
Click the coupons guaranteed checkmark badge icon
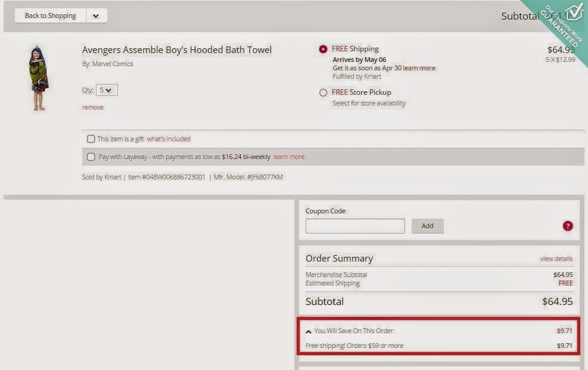[x=574, y=11]
